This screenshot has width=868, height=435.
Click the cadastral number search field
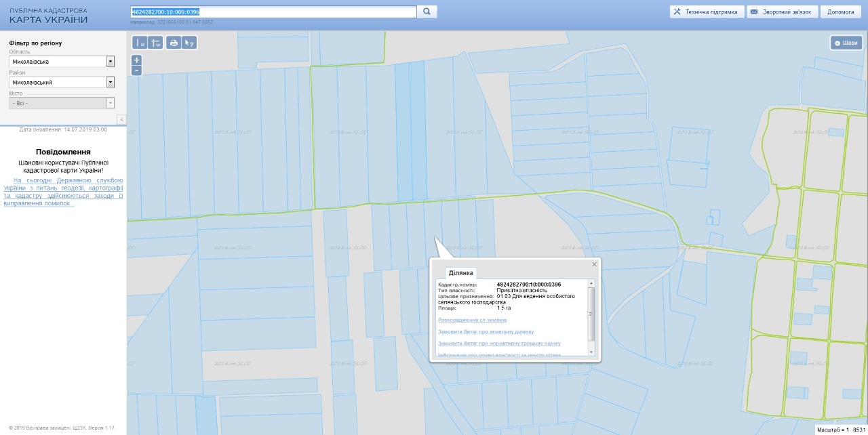click(273, 12)
